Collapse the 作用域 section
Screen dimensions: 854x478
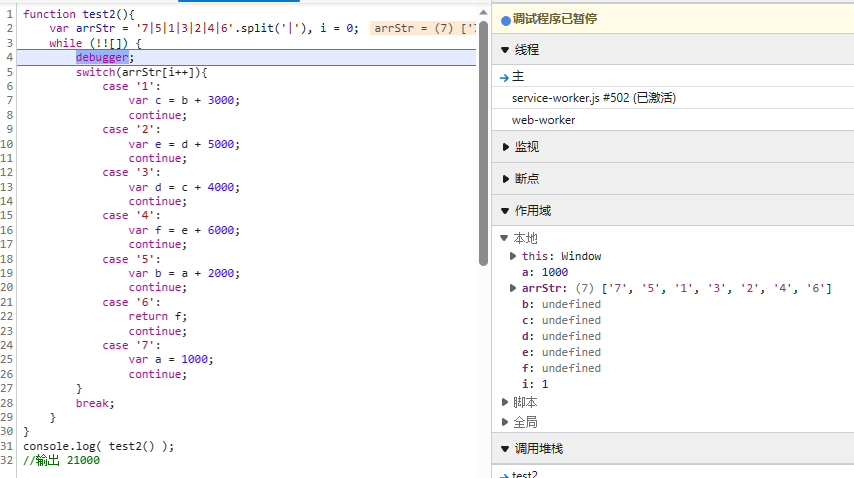(x=506, y=211)
